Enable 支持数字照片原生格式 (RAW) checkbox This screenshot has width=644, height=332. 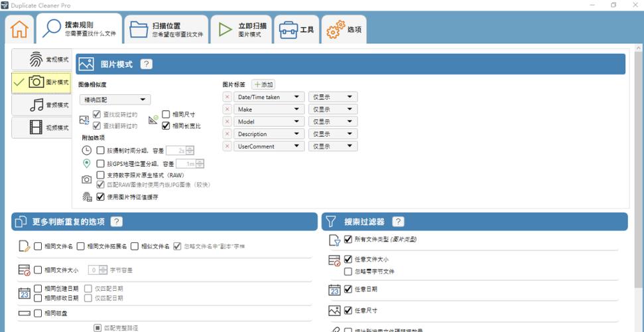(x=100, y=175)
